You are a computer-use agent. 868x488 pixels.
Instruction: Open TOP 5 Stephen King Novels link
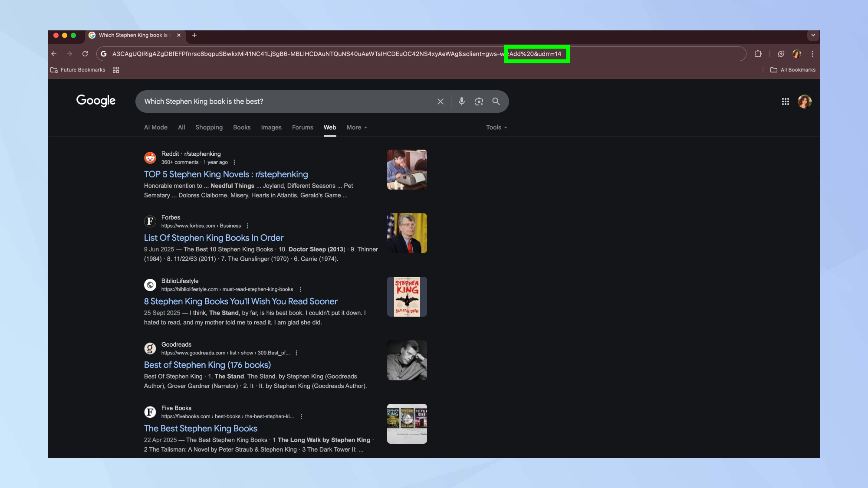coord(226,174)
